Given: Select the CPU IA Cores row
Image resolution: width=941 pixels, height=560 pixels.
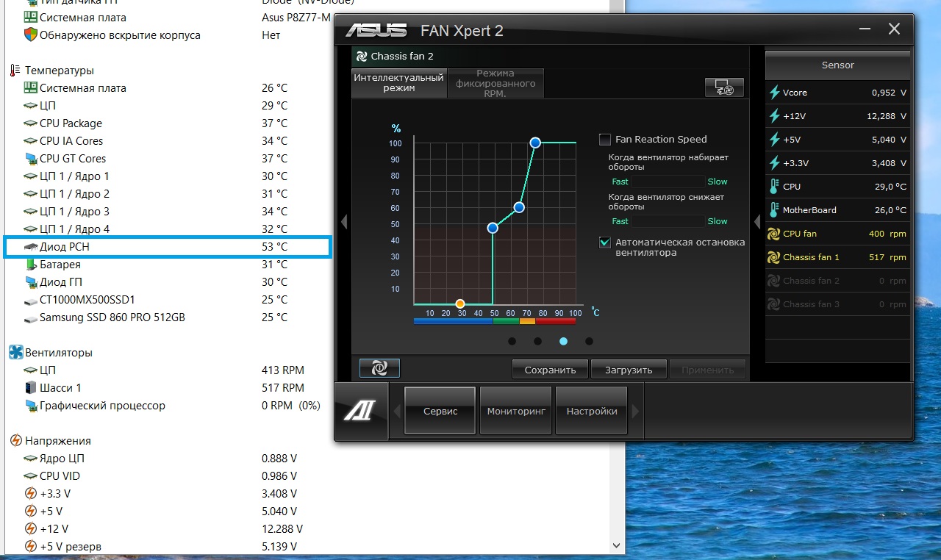Looking at the screenshot, I should (168, 141).
